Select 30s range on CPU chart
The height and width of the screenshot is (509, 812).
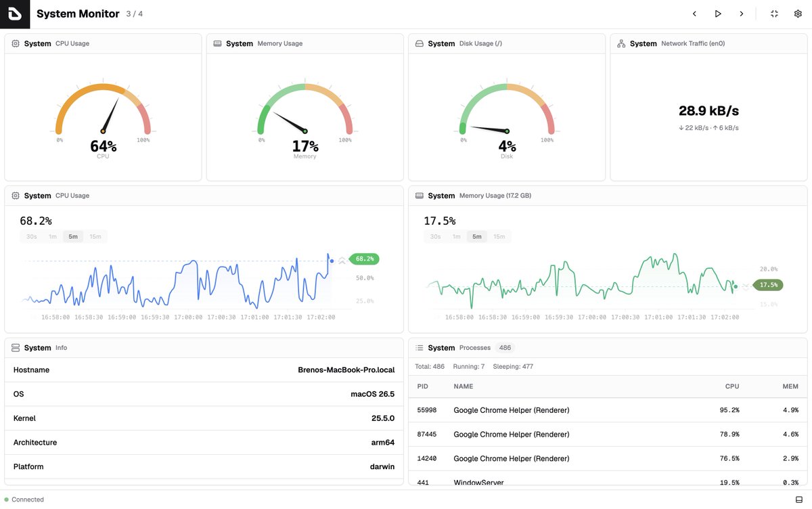pos(31,237)
